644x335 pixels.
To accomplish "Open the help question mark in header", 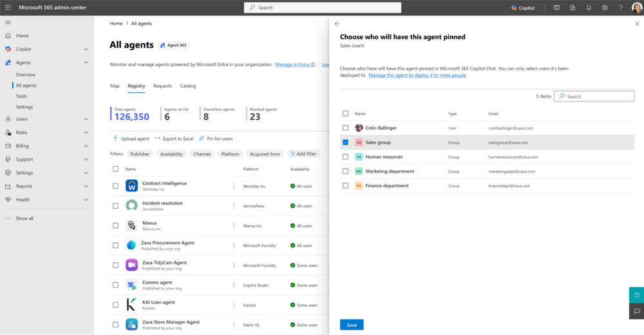I will pos(621,7).
